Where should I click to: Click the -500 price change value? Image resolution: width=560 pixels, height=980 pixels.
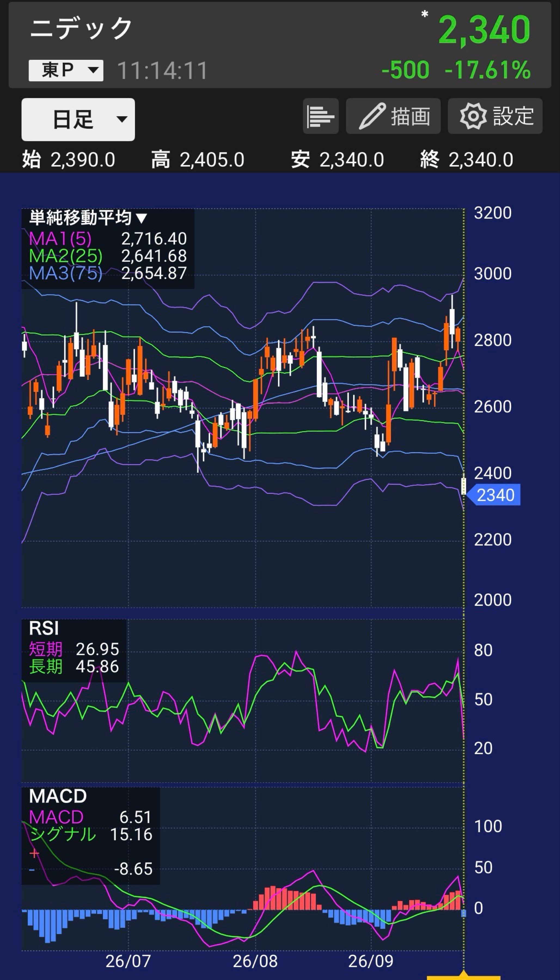pyautogui.click(x=405, y=70)
